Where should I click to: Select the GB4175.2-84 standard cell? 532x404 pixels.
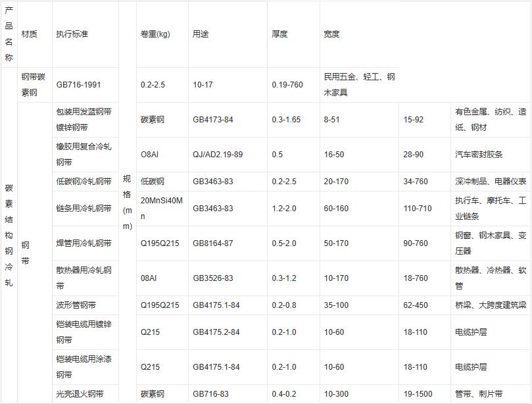click(217, 332)
